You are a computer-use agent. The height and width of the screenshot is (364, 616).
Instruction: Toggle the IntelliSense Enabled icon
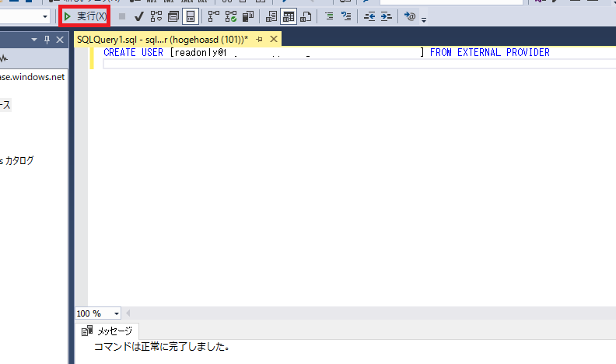pyautogui.click(x=191, y=16)
